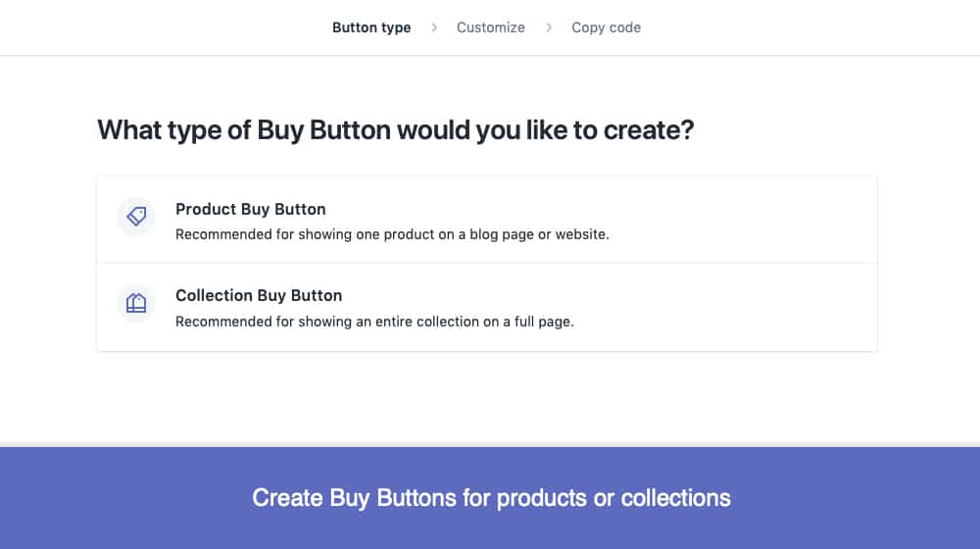The height and width of the screenshot is (549, 980).
Task: Click the collection description about full page
Action: click(x=374, y=322)
